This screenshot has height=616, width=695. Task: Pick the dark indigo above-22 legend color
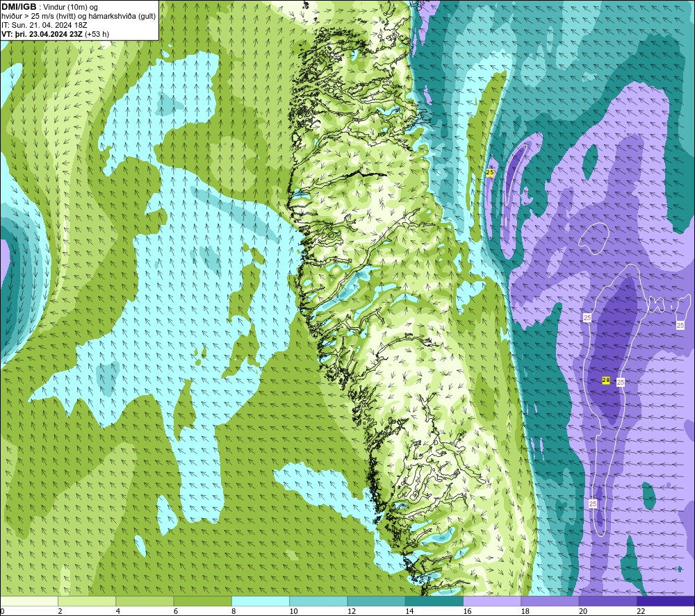click(665, 601)
